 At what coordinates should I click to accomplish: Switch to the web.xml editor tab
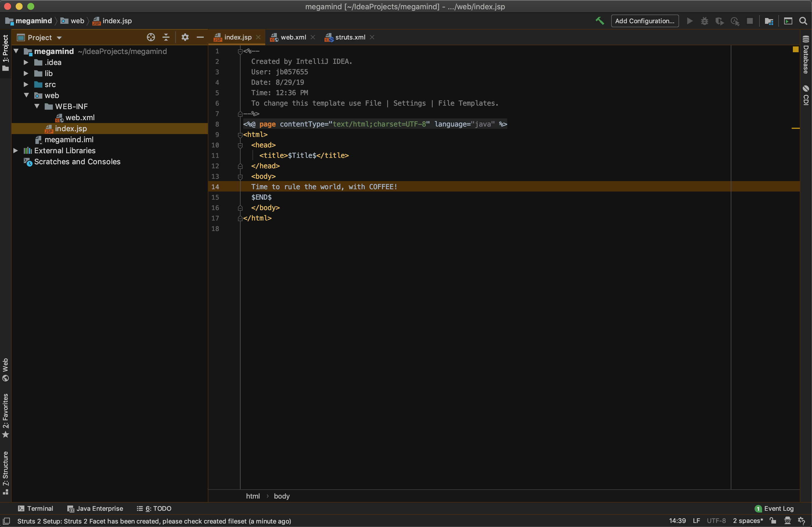(293, 37)
